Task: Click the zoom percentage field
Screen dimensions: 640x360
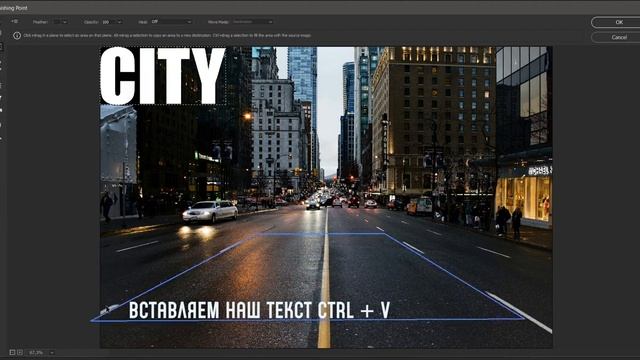Action: [37, 352]
